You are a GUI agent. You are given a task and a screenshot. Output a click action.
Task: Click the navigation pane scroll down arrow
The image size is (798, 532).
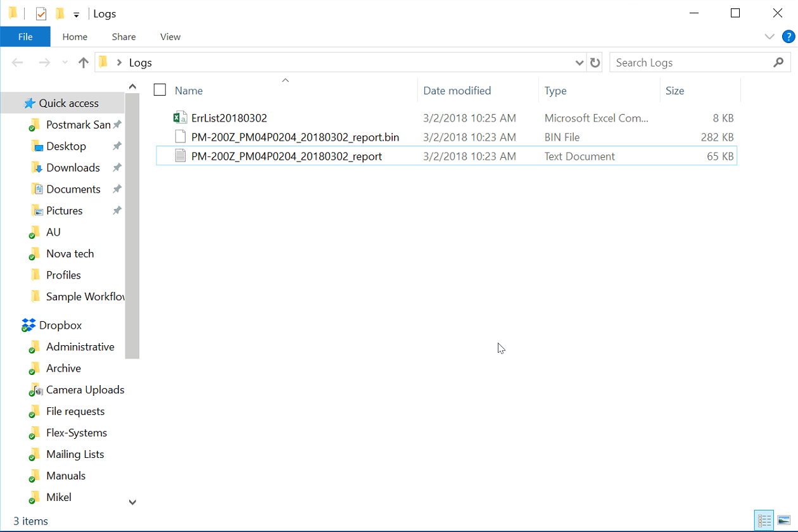[x=132, y=502]
